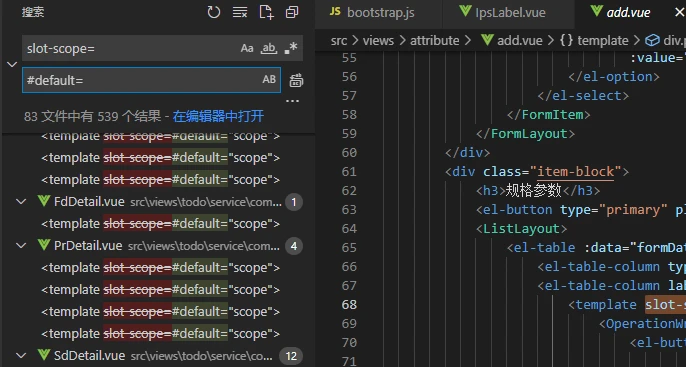
Task: Click result count badge 4 on PrDetail.vue
Action: 294,246
